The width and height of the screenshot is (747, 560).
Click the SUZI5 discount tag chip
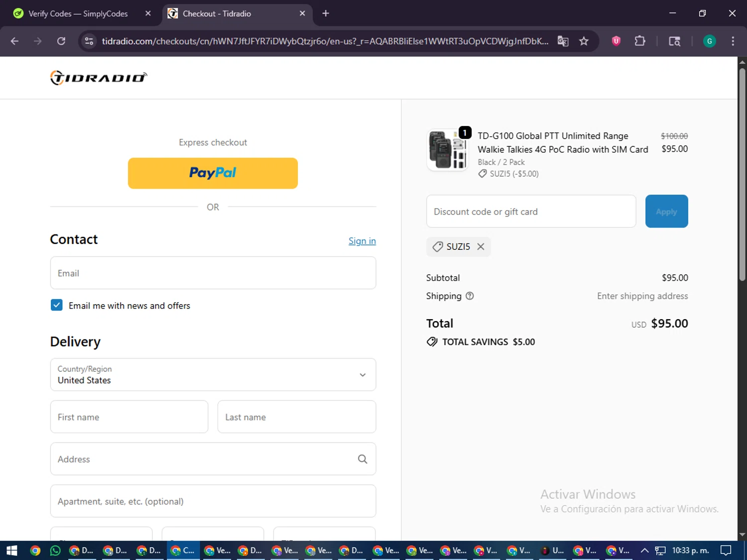pyautogui.click(x=458, y=246)
